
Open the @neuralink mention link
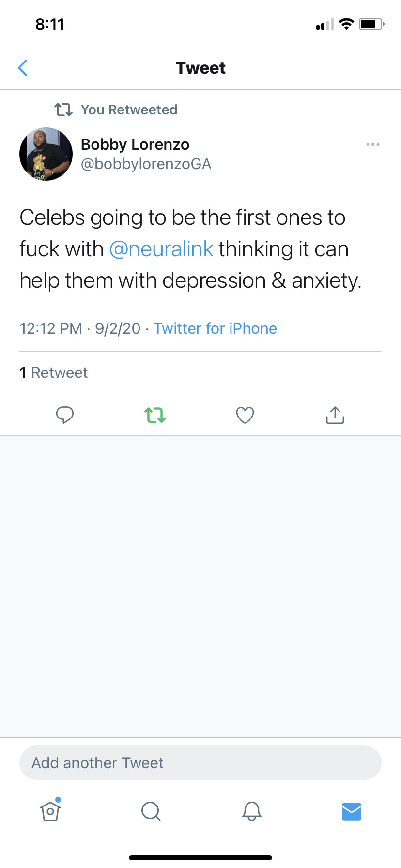(x=161, y=249)
